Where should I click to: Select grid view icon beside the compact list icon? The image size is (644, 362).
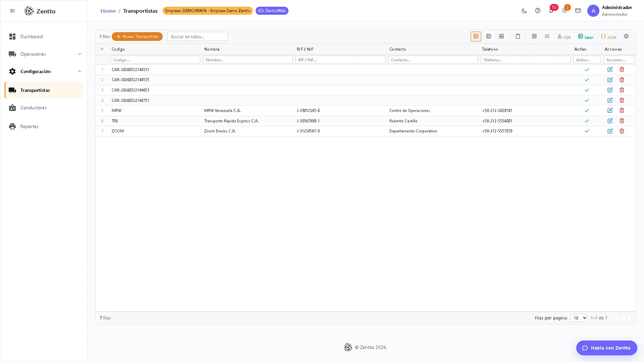(501, 36)
